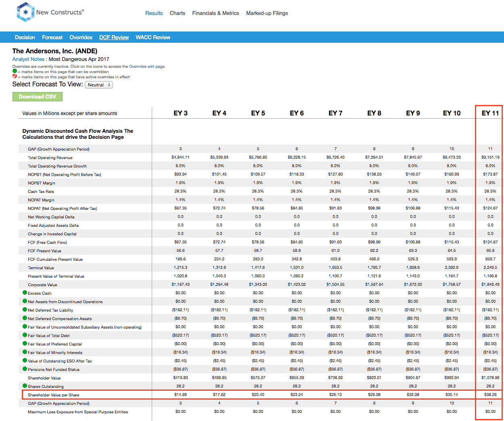Select the $419.80 shareholder value cell

180,378
